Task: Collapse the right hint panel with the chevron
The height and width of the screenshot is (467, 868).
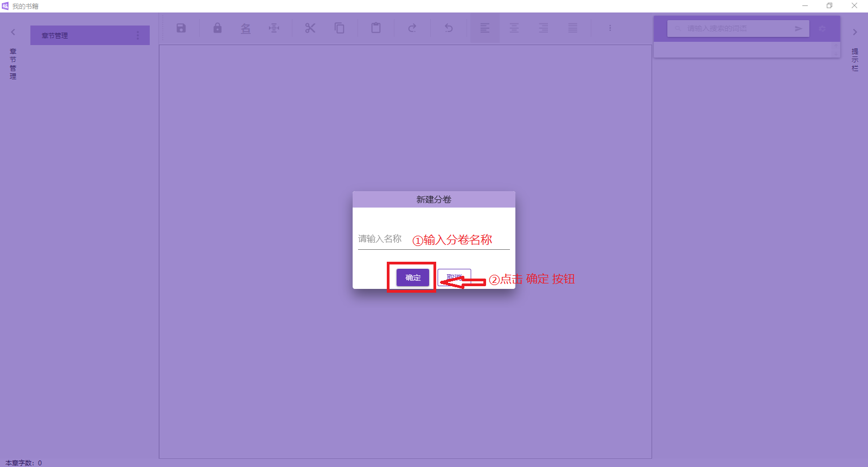Action: point(855,32)
